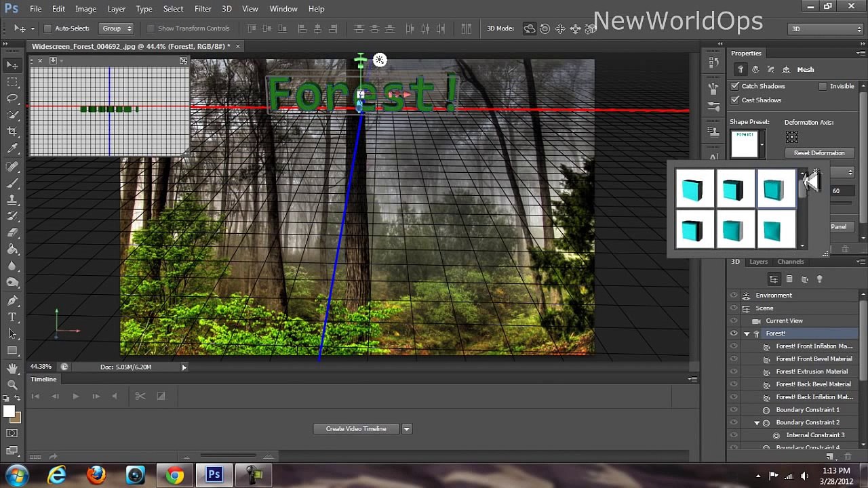Click Reset Deformation button
The width and height of the screenshot is (868, 488).
tap(819, 153)
